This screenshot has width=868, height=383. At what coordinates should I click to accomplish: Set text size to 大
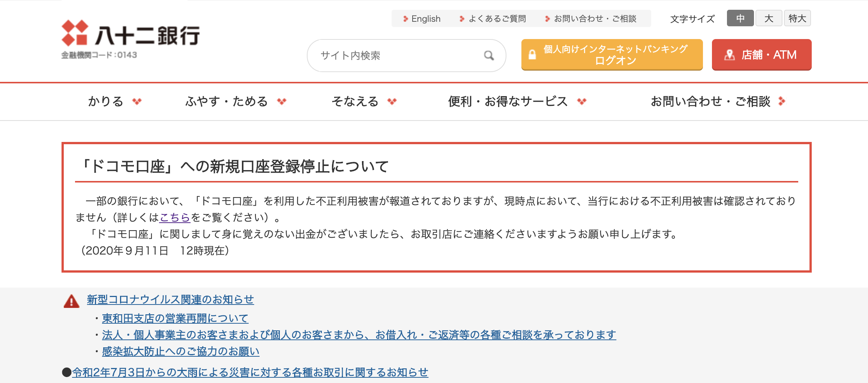coord(769,18)
